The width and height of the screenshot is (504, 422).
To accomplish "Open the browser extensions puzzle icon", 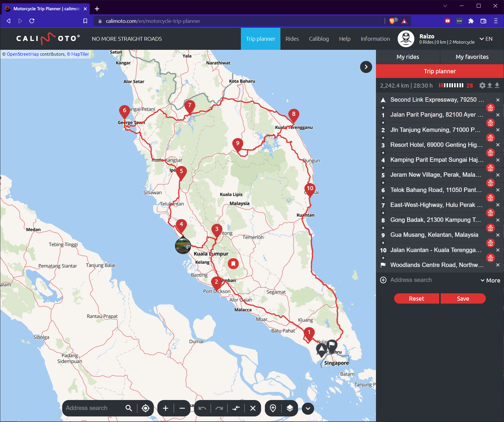I will click(471, 21).
